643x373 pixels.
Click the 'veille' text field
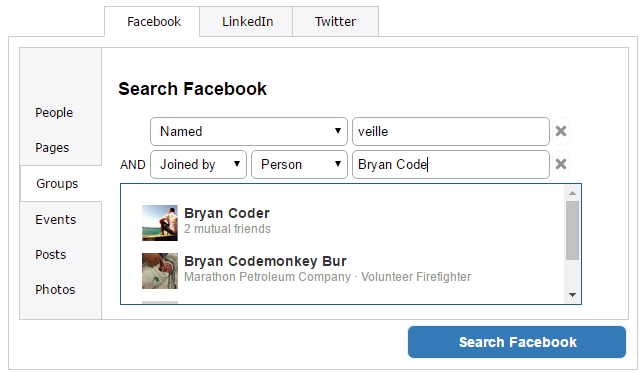pyautogui.click(x=451, y=132)
